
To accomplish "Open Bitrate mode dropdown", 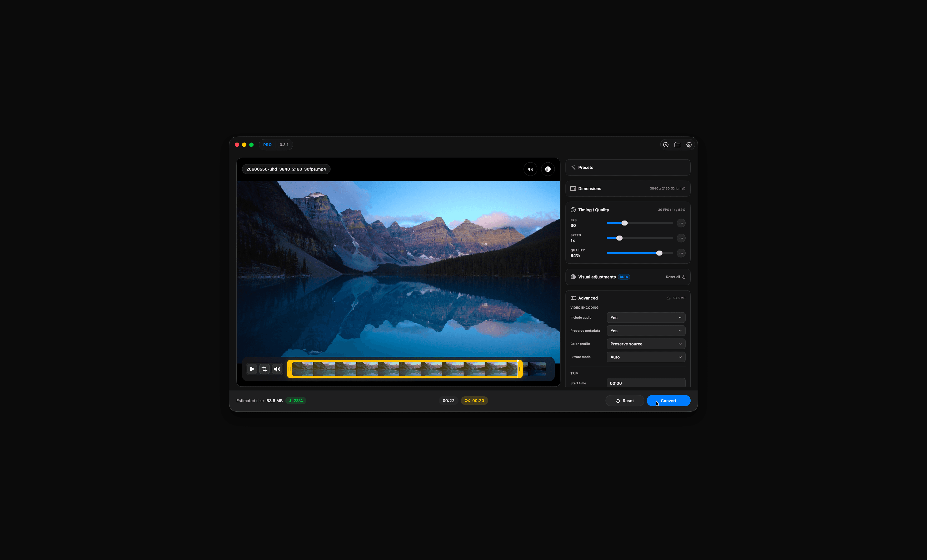I will click(x=646, y=357).
